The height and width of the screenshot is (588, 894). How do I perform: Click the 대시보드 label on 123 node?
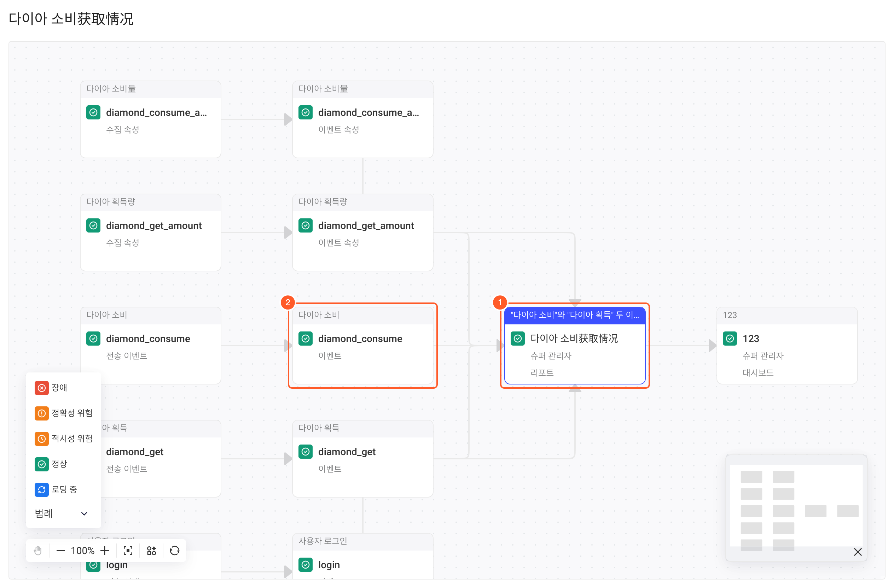[x=758, y=372]
